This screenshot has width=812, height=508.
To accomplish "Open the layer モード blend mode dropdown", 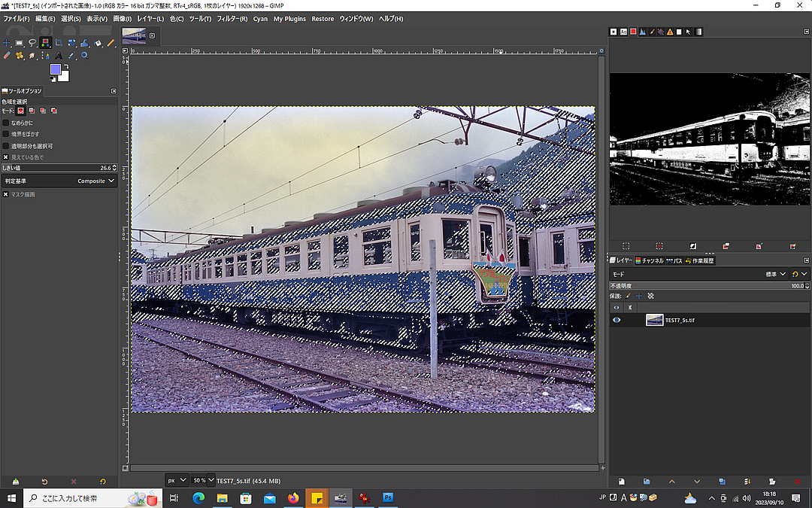I will (x=698, y=274).
